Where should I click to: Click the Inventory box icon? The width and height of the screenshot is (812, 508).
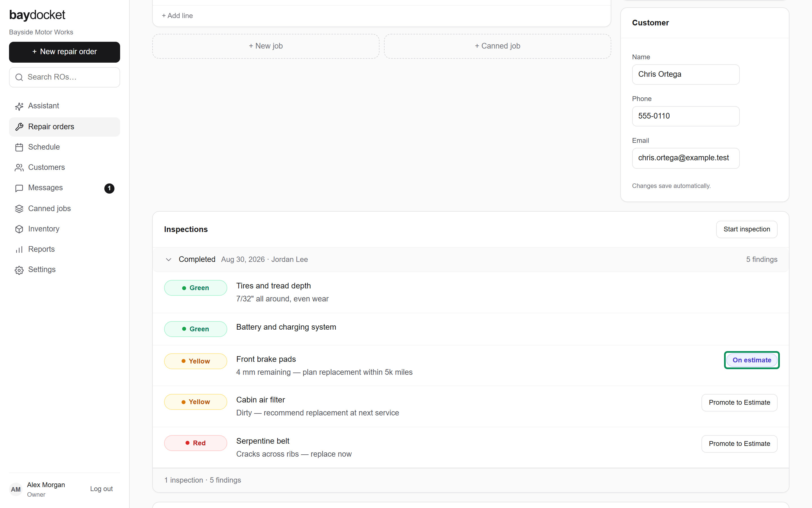(19, 229)
